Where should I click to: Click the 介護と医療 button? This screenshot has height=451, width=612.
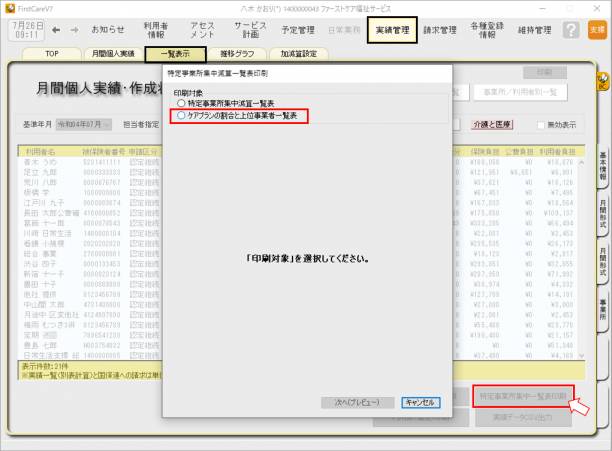coord(490,125)
